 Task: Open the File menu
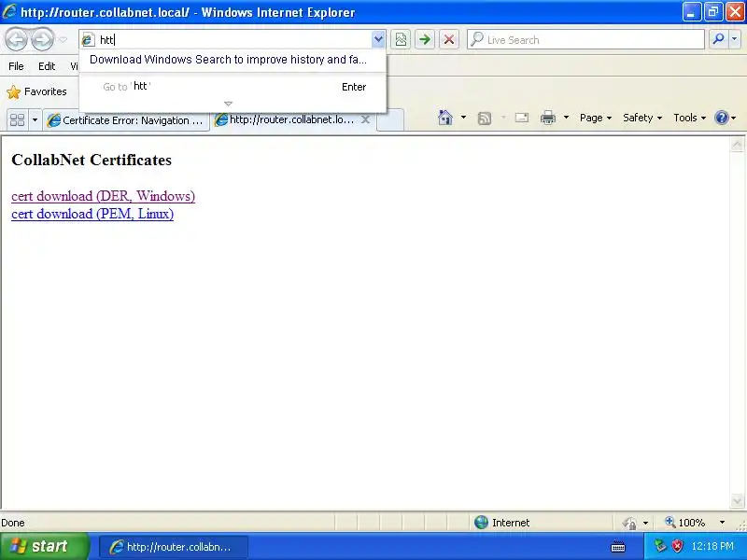click(16, 66)
